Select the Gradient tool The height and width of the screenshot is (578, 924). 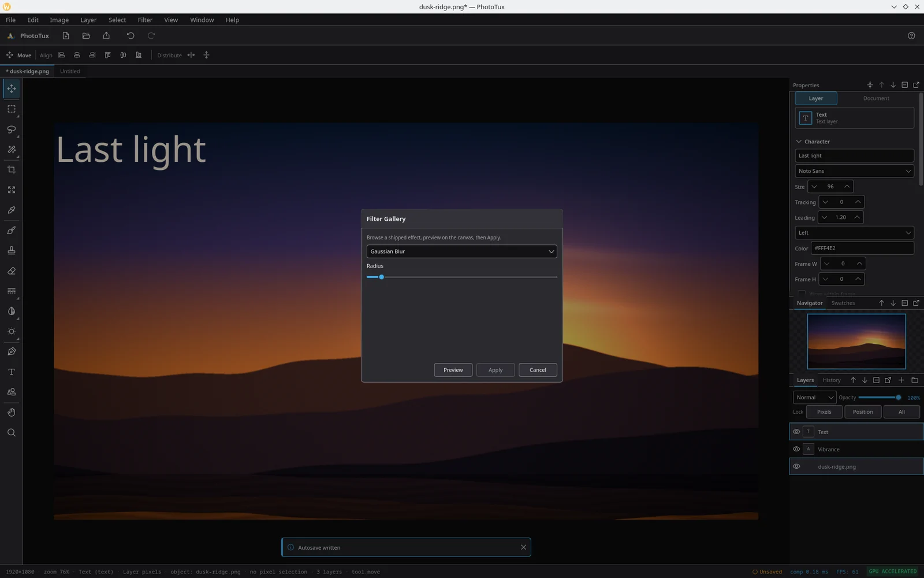coord(12,291)
